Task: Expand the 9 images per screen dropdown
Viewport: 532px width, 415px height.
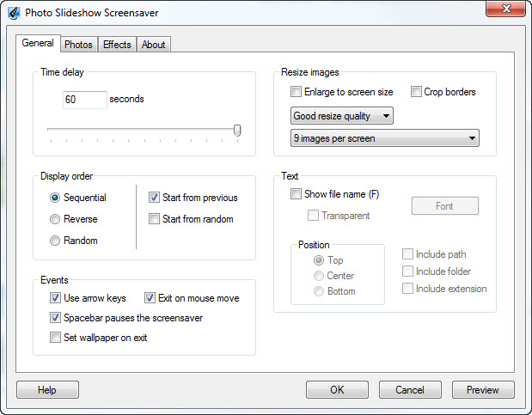Action: click(384, 138)
